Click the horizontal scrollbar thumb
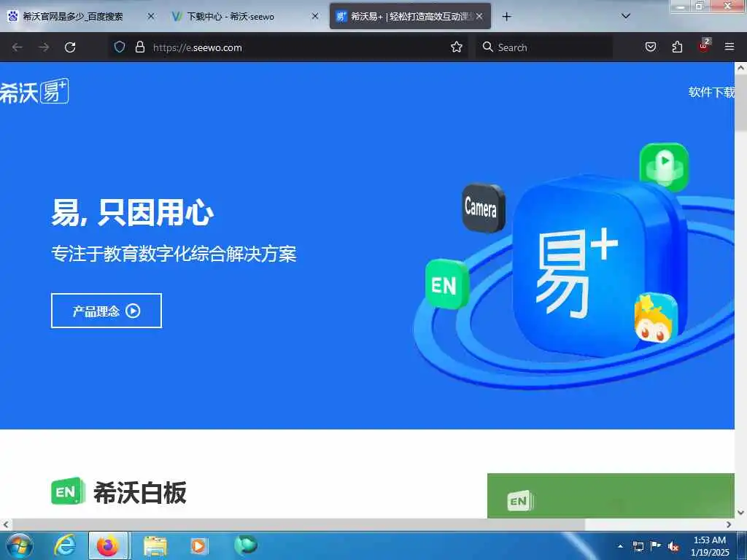The image size is (747, 560). 298,524
